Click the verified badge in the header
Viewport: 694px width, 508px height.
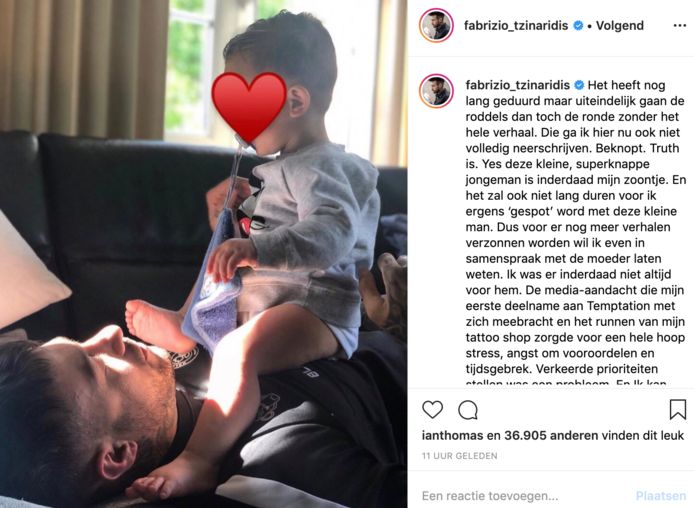tap(578, 26)
